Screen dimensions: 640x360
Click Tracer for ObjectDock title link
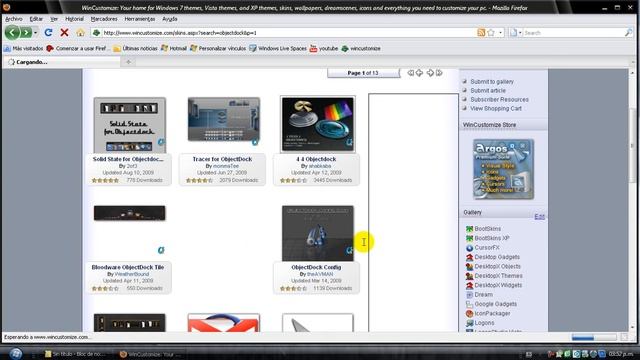tap(222, 159)
